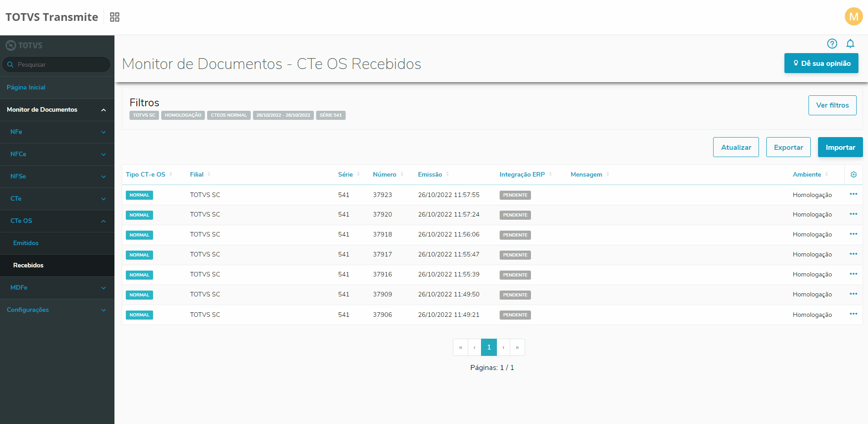Sort by Integração ERP column
868x424 pixels.
click(x=526, y=174)
